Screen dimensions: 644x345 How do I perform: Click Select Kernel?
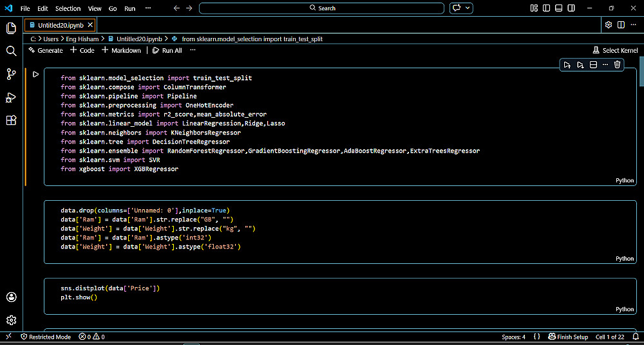(615, 50)
